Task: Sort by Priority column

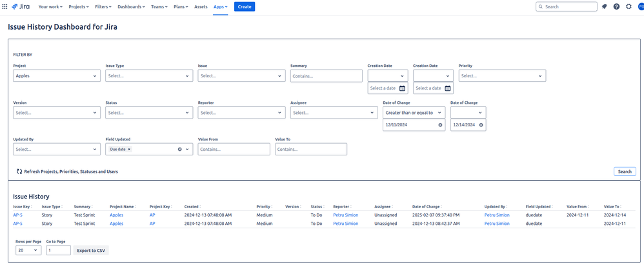Action: (265, 207)
